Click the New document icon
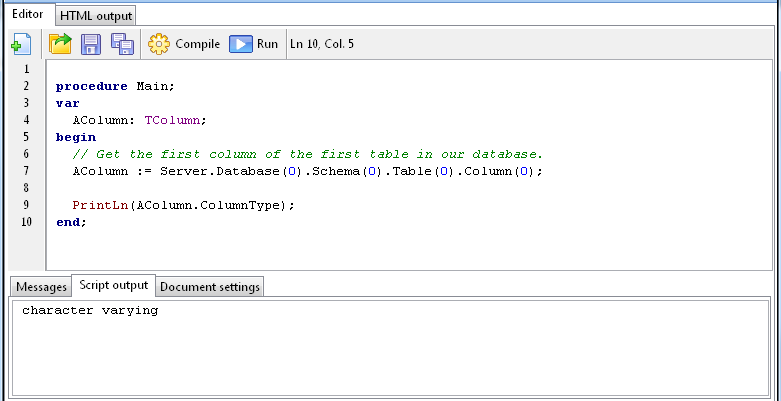The image size is (781, 401). click(21, 44)
